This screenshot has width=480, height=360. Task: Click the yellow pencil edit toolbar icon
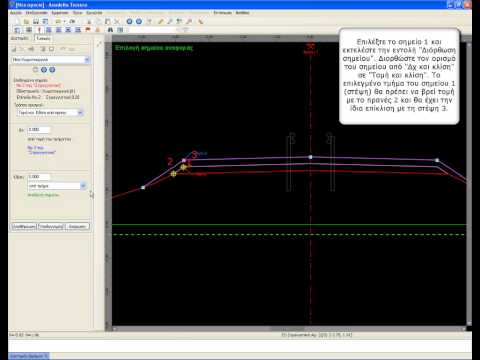[161, 22]
